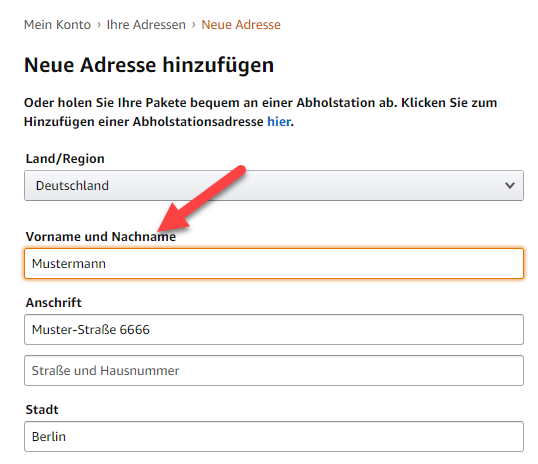The width and height of the screenshot is (538, 464).
Task: Click the word Abholstationsadresse in instructions
Action: coord(198,121)
